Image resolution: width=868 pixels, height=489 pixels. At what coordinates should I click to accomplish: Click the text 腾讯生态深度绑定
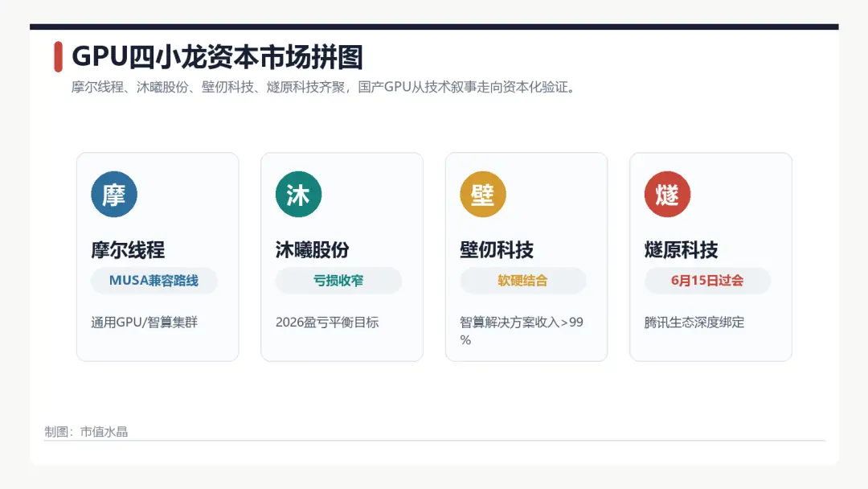(694, 323)
